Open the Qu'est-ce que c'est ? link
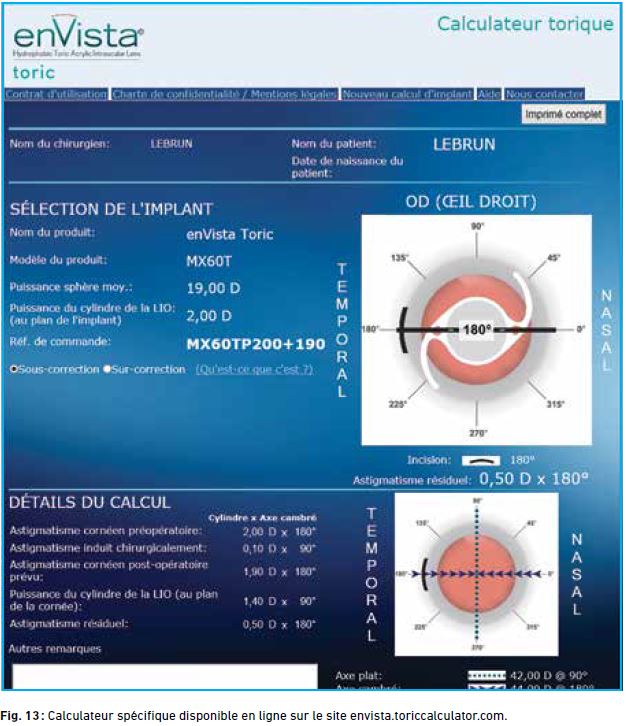Image resolution: width=626 pixels, height=726 pixels. point(254,369)
